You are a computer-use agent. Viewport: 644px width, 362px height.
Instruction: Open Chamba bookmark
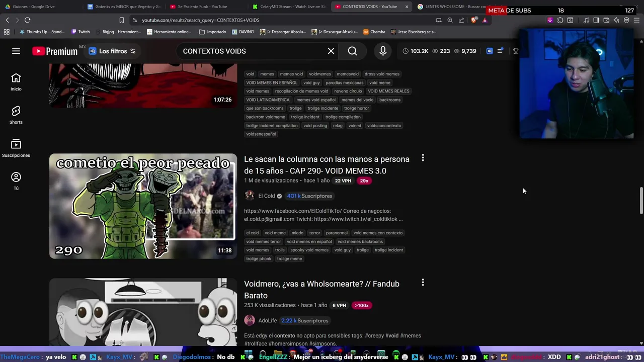pyautogui.click(x=374, y=32)
